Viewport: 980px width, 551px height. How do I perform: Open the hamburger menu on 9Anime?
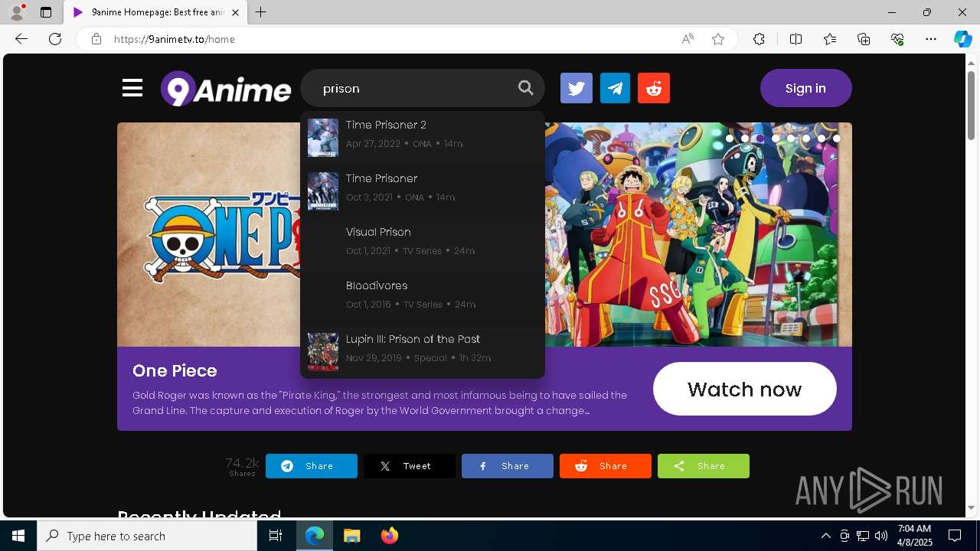point(132,88)
